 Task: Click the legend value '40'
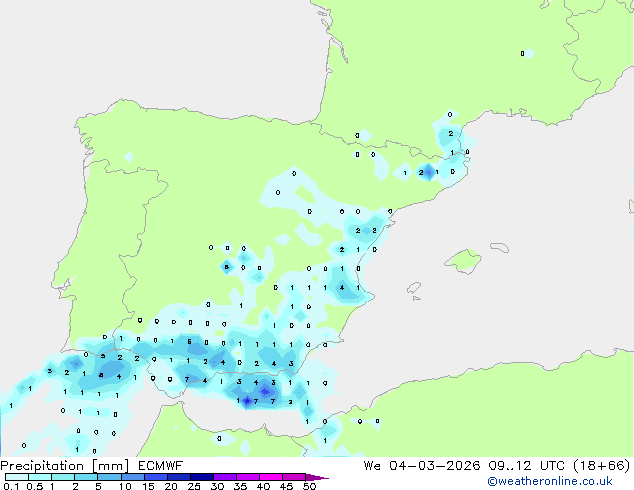[264, 486]
